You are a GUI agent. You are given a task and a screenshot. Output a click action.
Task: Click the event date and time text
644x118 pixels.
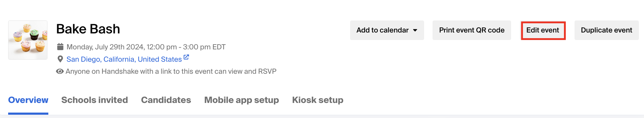click(x=146, y=47)
